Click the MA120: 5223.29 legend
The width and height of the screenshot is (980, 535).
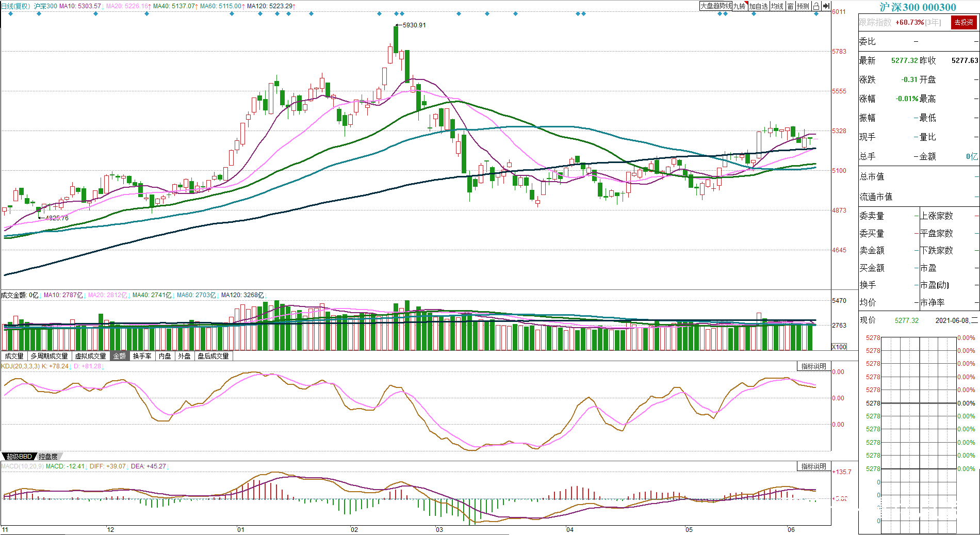click(x=270, y=6)
